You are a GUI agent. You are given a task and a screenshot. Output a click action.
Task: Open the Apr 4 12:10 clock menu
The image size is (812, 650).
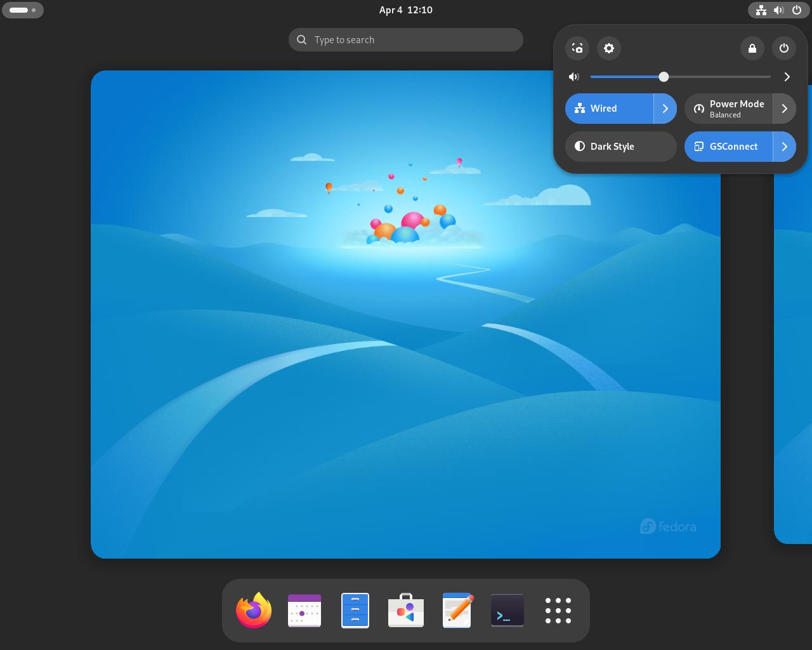406,10
